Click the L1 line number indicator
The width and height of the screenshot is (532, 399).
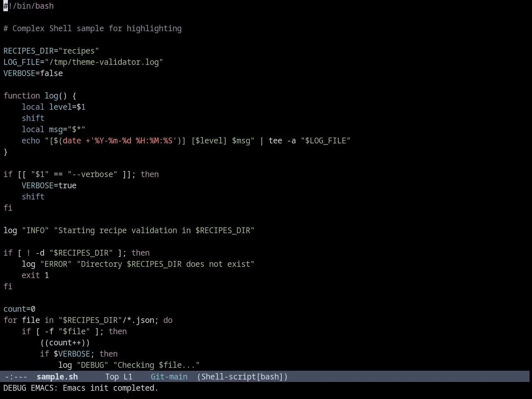[128, 377]
